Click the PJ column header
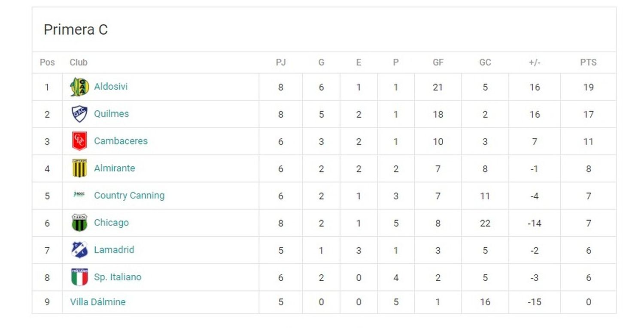 [x=281, y=63]
